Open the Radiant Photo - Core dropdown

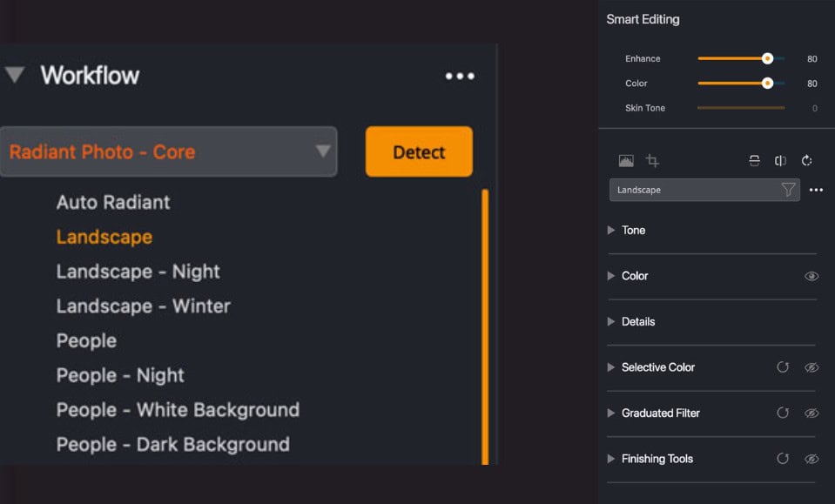(x=168, y=151)
